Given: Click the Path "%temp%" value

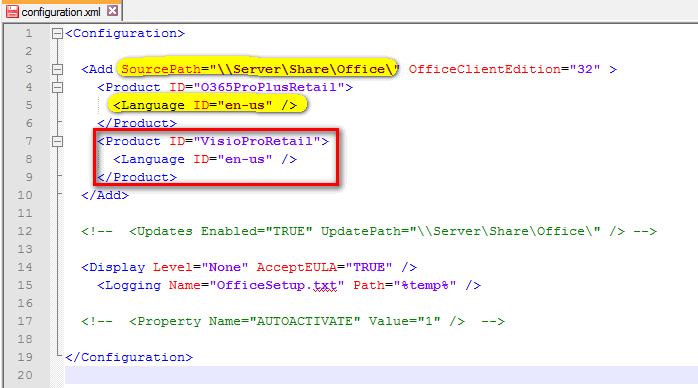Looking at the screenshot, I should 425,285.
